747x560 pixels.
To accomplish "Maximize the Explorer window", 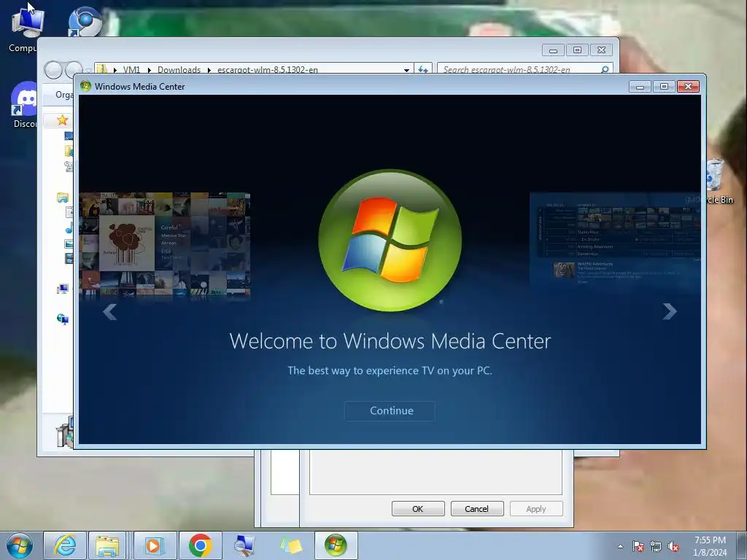I will coord(577,50).
